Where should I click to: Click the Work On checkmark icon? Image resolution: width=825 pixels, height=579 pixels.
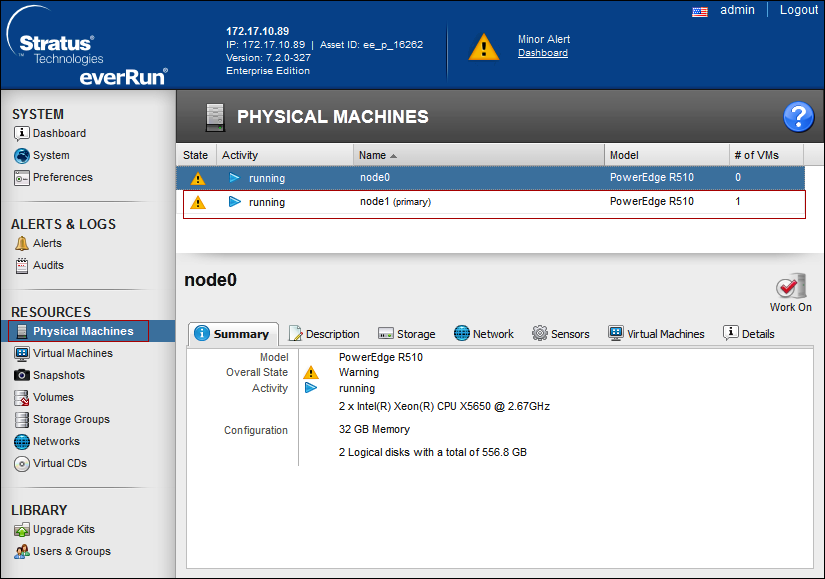(790, 287)
